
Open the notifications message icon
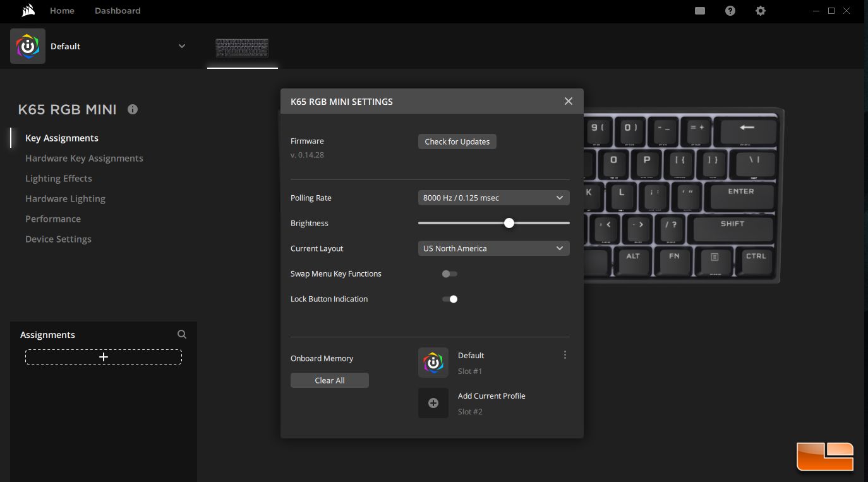[x=700, y=11]
